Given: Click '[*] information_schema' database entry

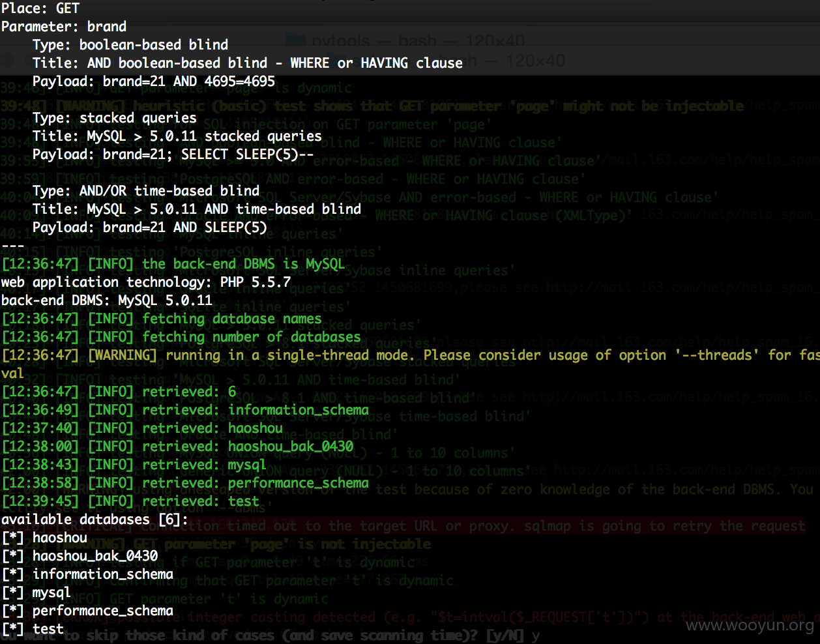Looking at the screenshot, I should (x=87, y=574).
